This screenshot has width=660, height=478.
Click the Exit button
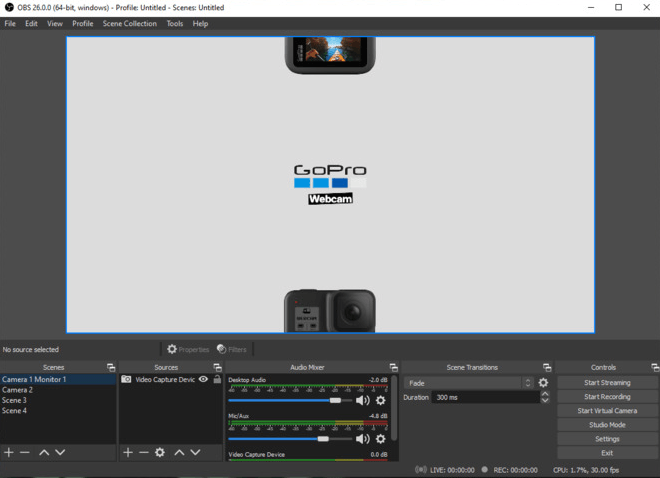(607, 453)
